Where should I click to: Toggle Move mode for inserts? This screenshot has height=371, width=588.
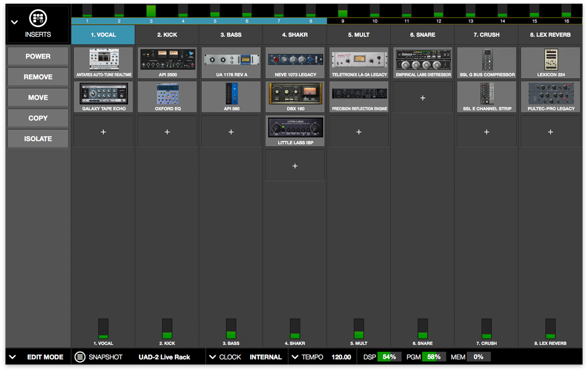point(38,97)
